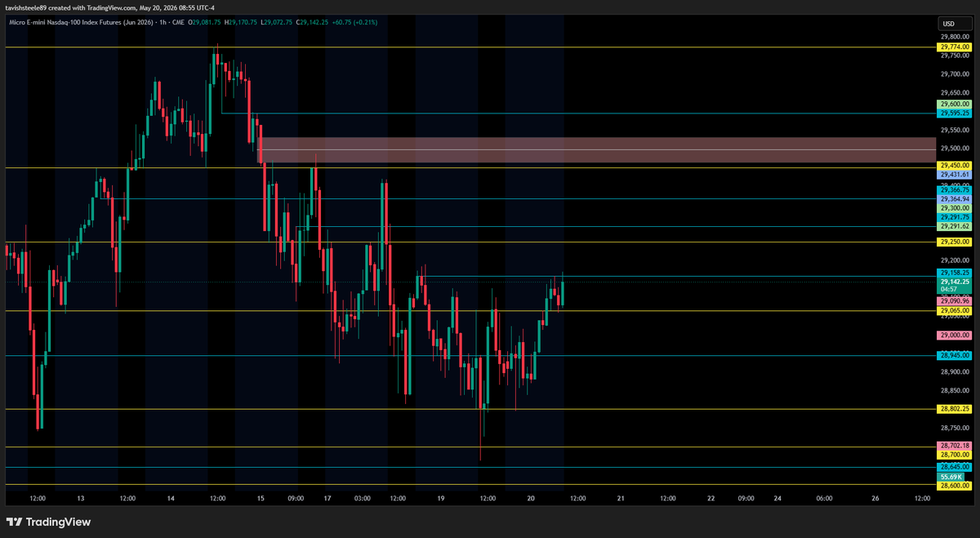Click the green 29,600.00 price label
Screen dimensions: 980x538
coord(955,104)
